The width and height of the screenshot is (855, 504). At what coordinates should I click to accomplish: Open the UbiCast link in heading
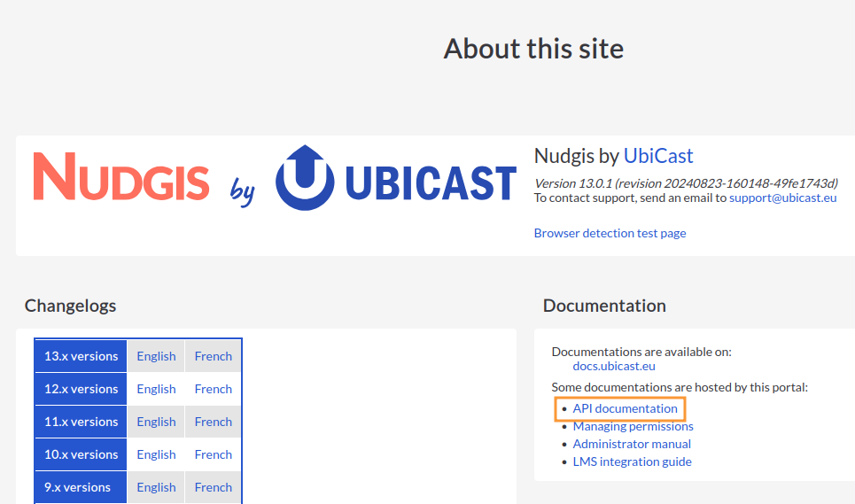[x=658, y=157]
